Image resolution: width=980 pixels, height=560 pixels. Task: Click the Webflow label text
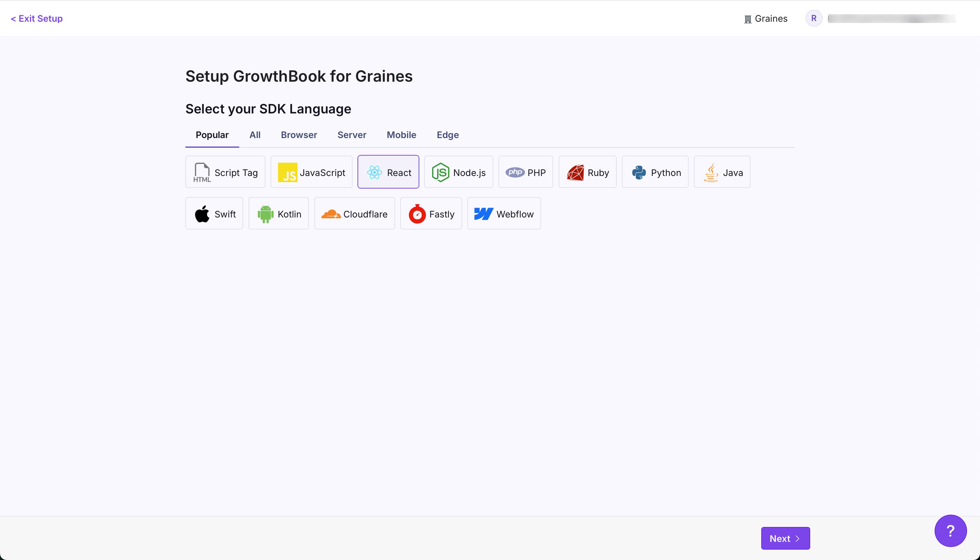click(x=515, y=214)
